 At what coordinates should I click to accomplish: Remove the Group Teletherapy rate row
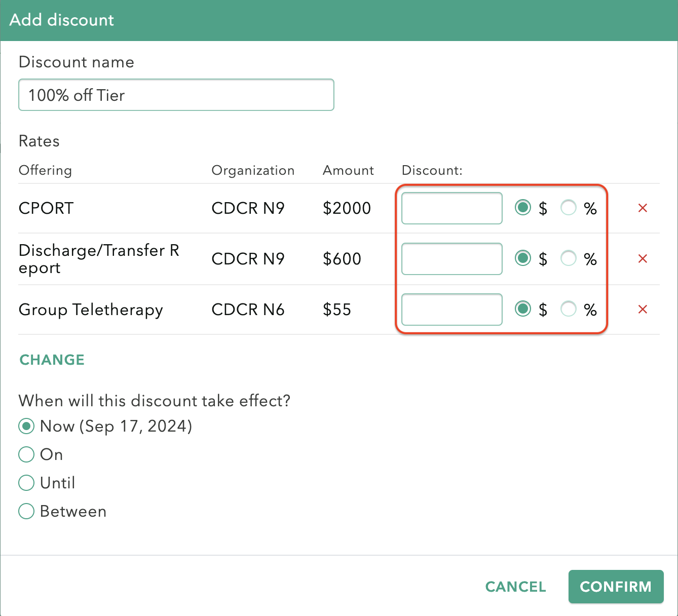click(643, 309)
